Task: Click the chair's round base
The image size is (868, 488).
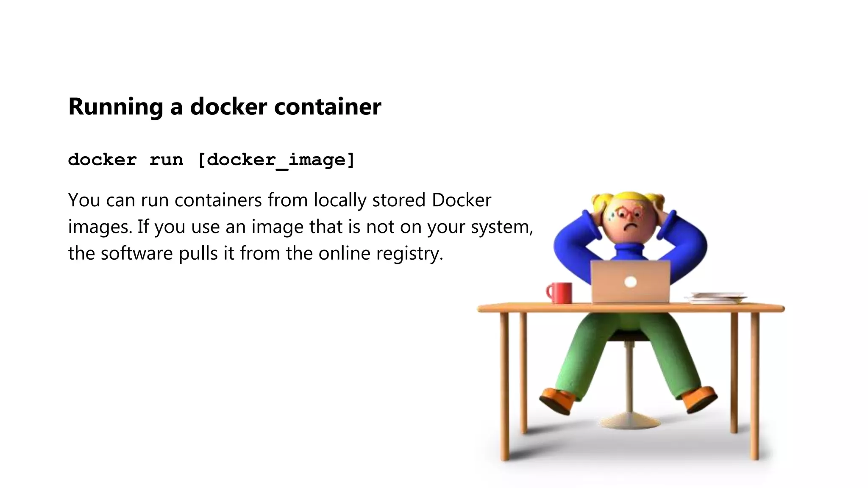Action: coord(629,422)
